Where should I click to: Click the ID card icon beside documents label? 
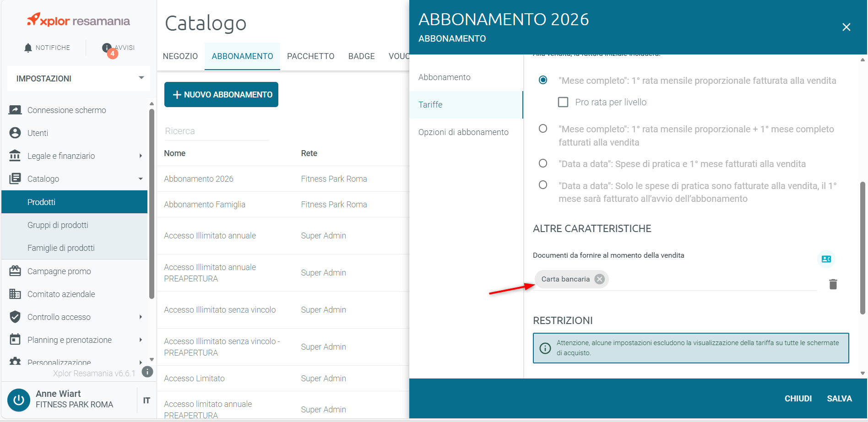pos(826,259)
